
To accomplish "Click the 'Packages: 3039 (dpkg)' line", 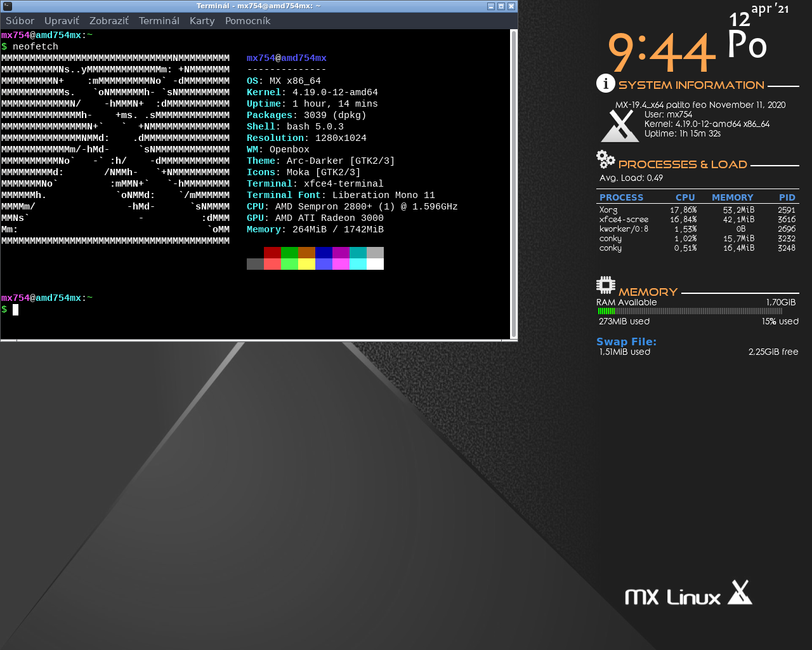I will [x=306, y=116].
